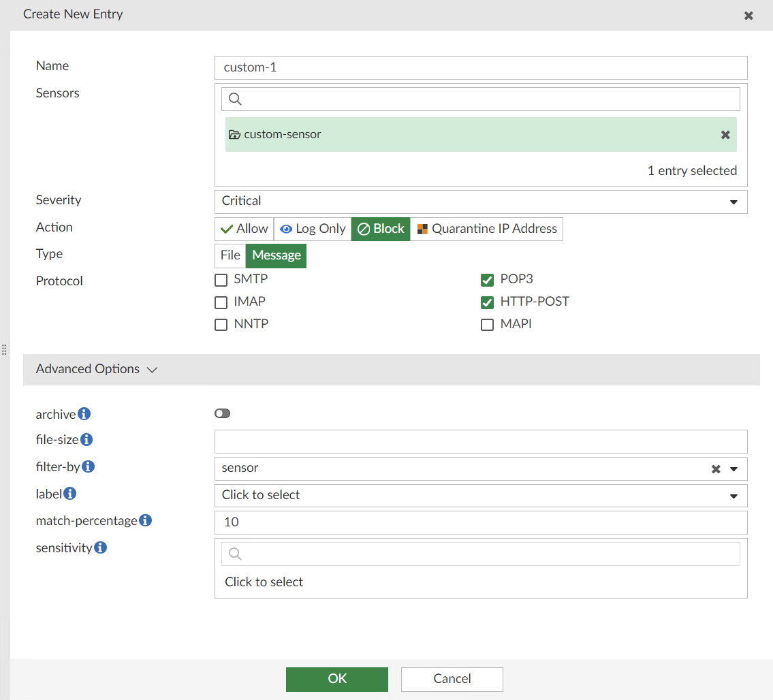Click the info icon next to match-percentage

[144, 520]
